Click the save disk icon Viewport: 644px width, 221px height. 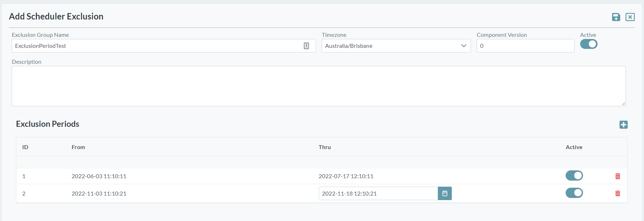pyautogui.click(x=616, y=17)
